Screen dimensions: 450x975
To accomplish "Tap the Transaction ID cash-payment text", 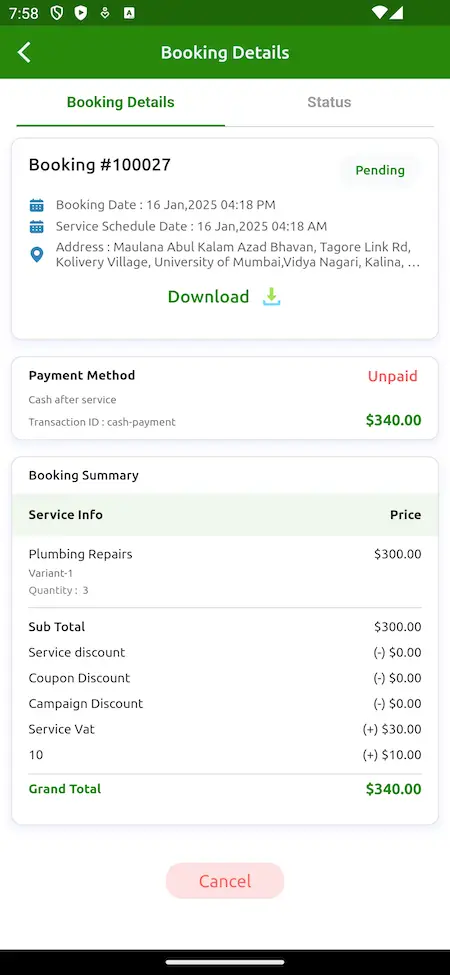I will [102, 422].
